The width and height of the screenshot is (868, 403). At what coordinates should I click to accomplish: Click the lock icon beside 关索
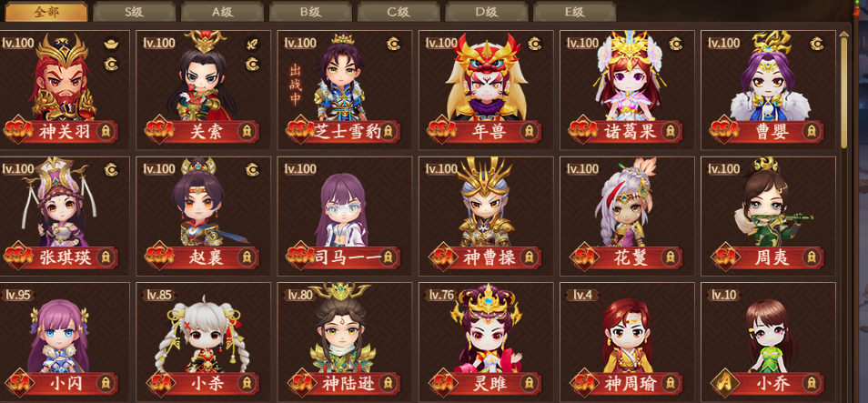coord(247,132)
